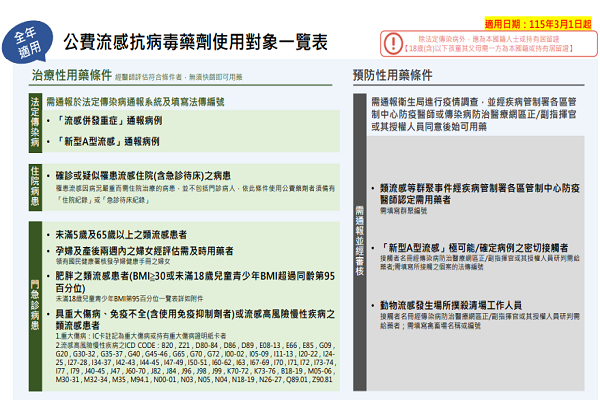The image size is (600, 400).
Task: Click the line 需通報於法定傳染病通報系統及填寫法傳編號
Action: [x=135, y=102]
